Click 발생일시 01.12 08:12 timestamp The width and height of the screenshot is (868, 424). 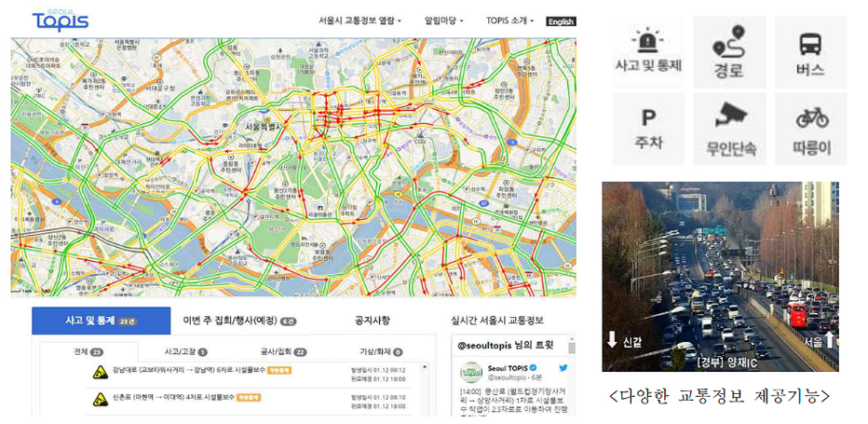[x=379, y=369]
